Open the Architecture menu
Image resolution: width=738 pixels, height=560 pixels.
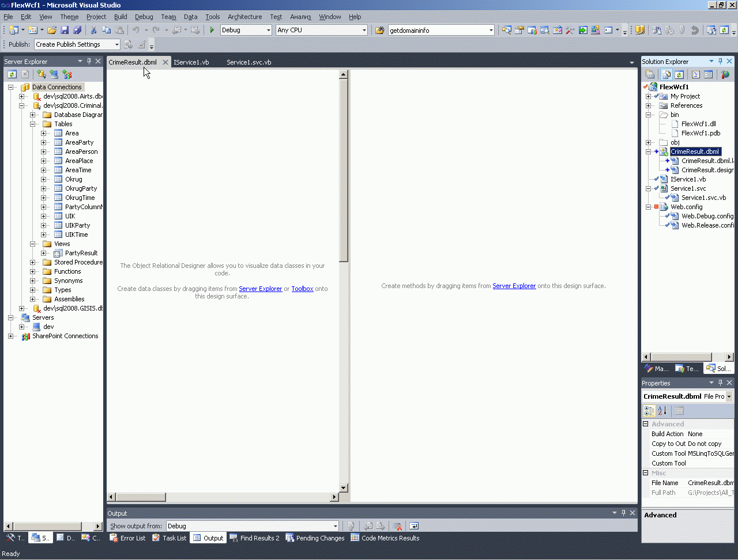244,17
